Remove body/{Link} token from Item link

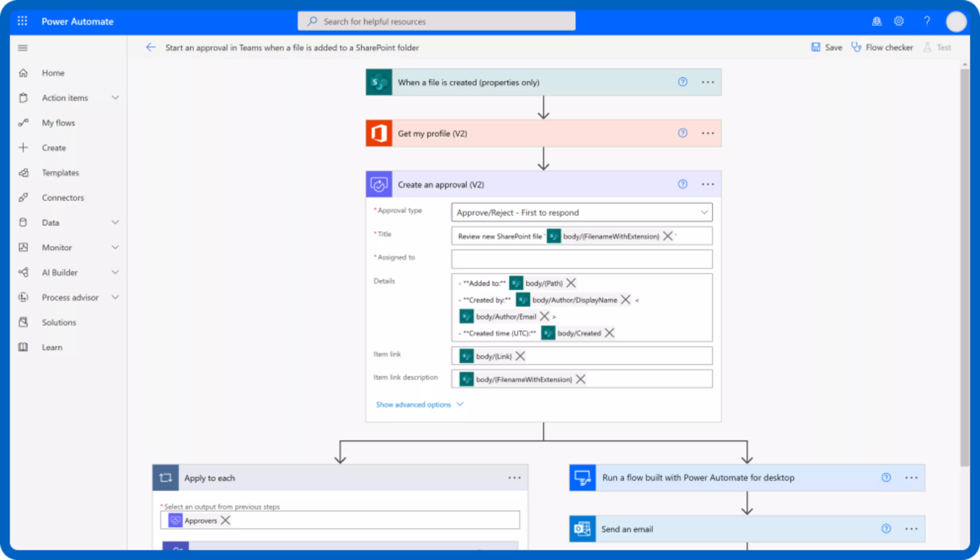tap(520, 356)
